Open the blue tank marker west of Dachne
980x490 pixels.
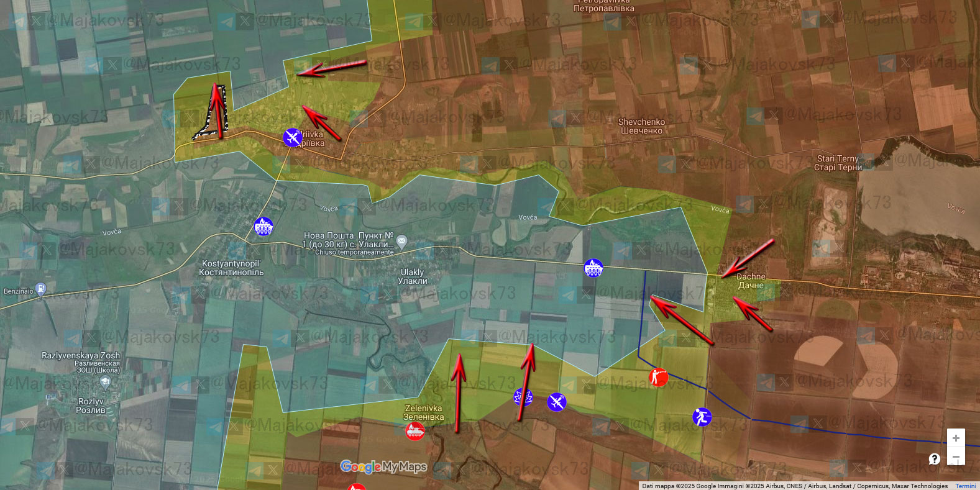[593, 268]
